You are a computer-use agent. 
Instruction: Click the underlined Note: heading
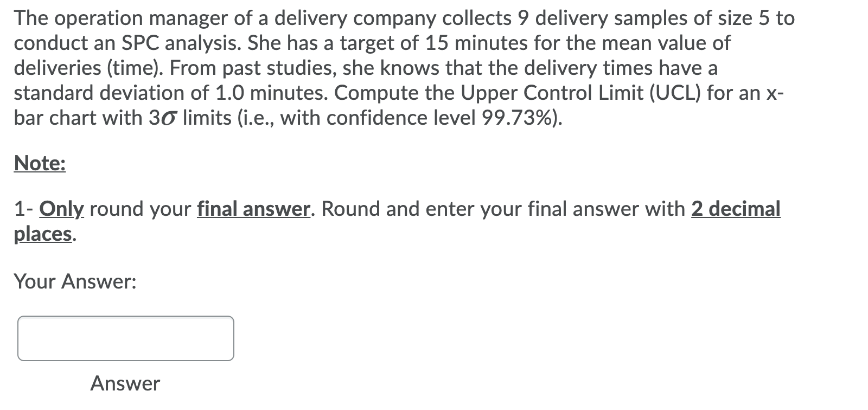pyautogui.click(x=39, y=162)
